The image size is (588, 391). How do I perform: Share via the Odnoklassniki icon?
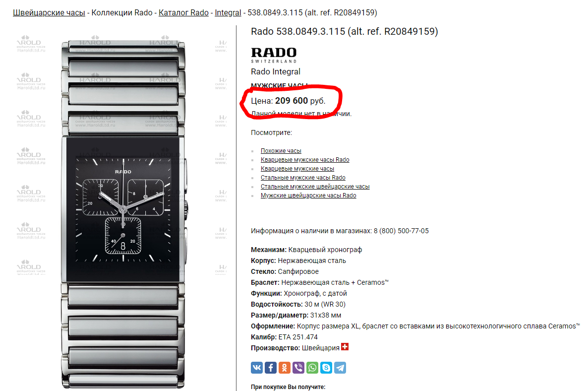pyautogui.click(x=285, y=367)
